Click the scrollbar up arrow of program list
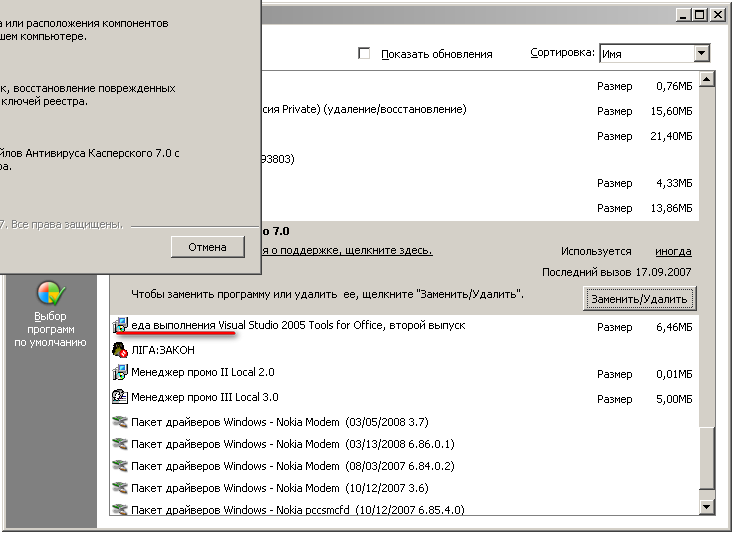Screen dimensions: 732x534 (707, 79)
